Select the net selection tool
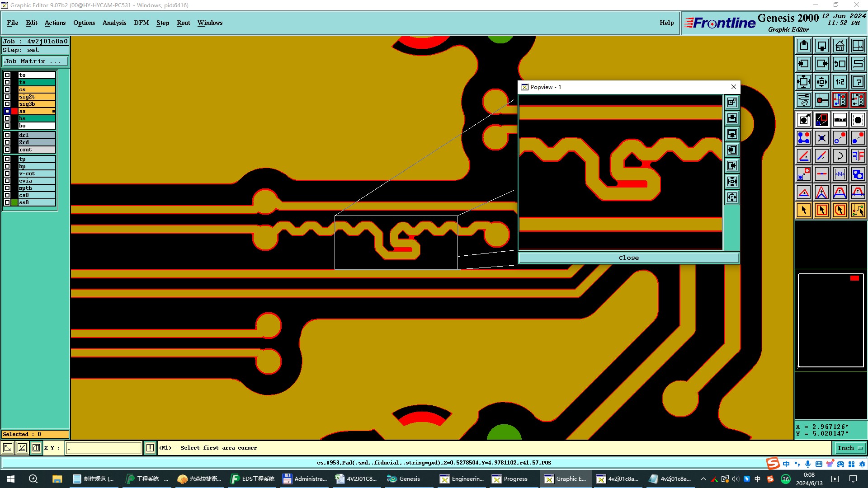 pyautogui.click(x=858, y=210)
